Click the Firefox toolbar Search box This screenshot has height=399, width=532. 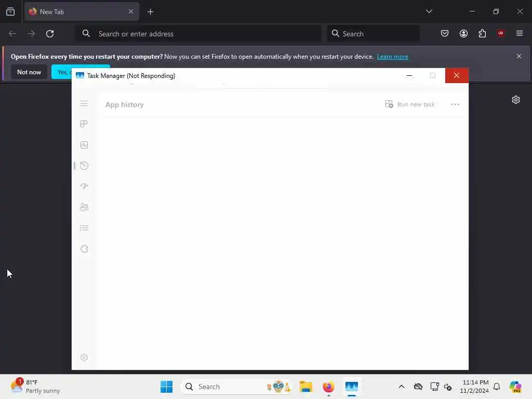point(373,34)
